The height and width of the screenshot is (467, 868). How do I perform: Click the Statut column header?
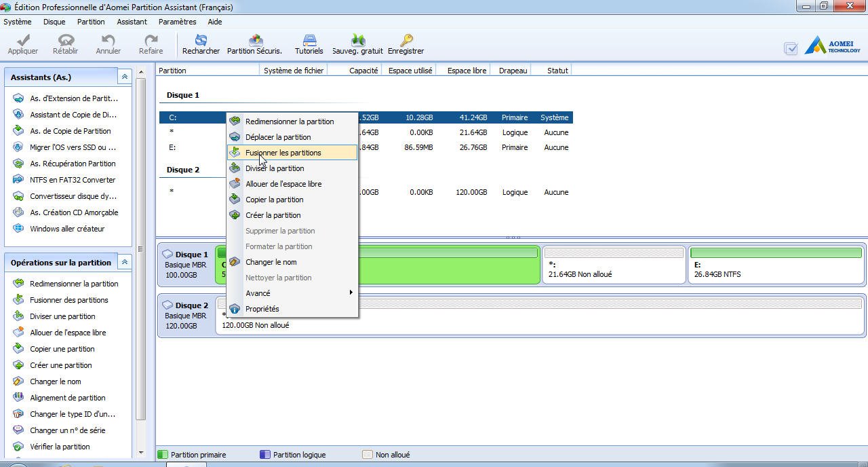point(551,71)
